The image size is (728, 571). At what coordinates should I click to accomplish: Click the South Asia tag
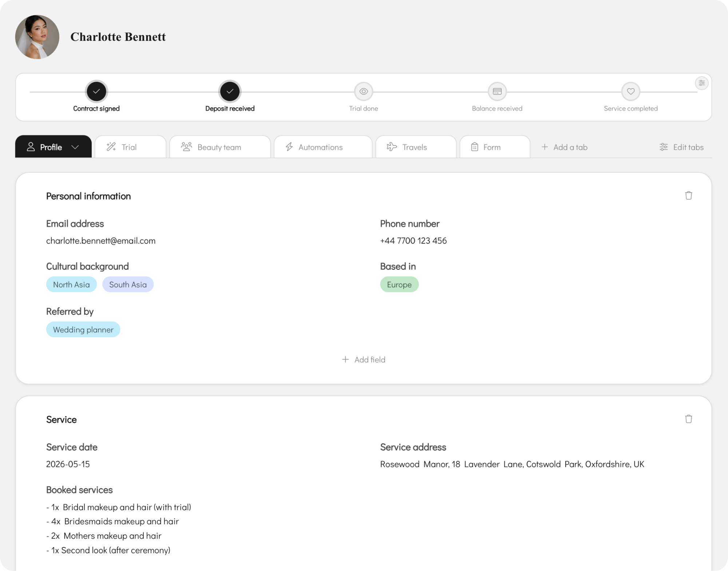[128, 284]
